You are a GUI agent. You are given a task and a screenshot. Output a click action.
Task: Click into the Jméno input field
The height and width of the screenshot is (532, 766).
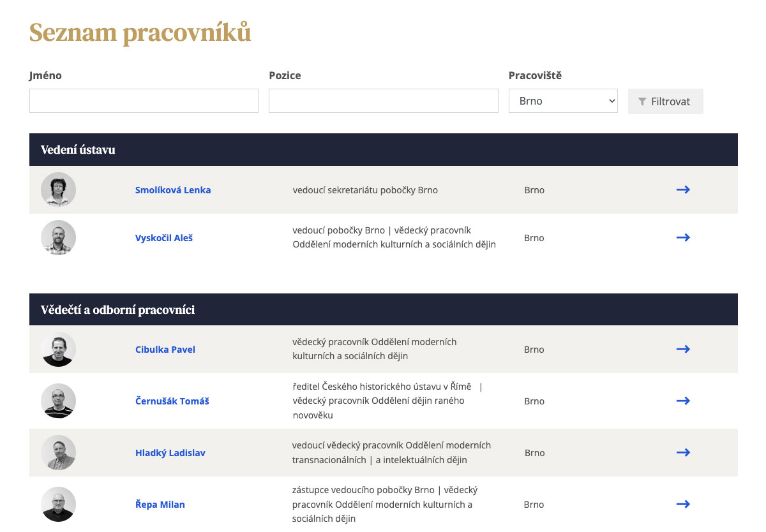pos(144,101)
